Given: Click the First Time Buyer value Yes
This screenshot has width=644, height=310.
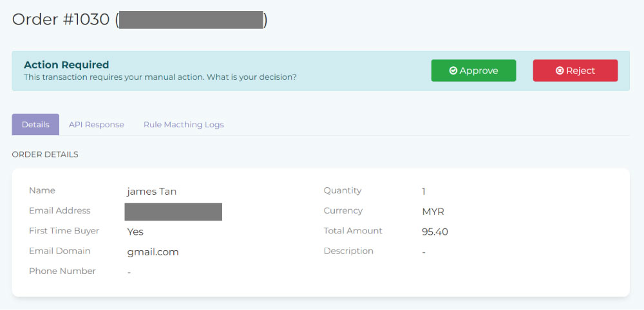Looking at the screenshot, I should pos(135,232).
